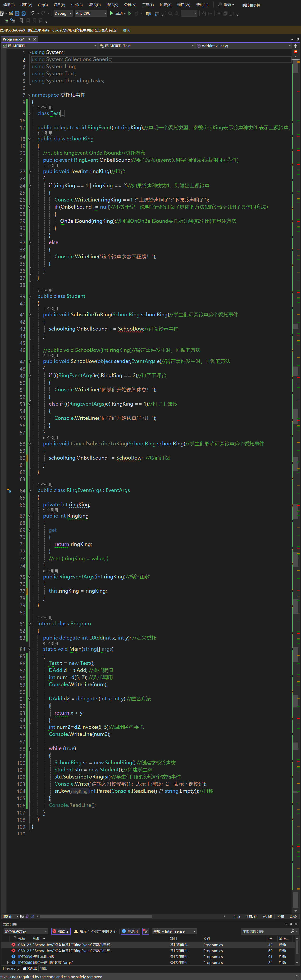Click the search magnifier icon in menu bar
The image size is (301, 980).
tap(220, 4)
